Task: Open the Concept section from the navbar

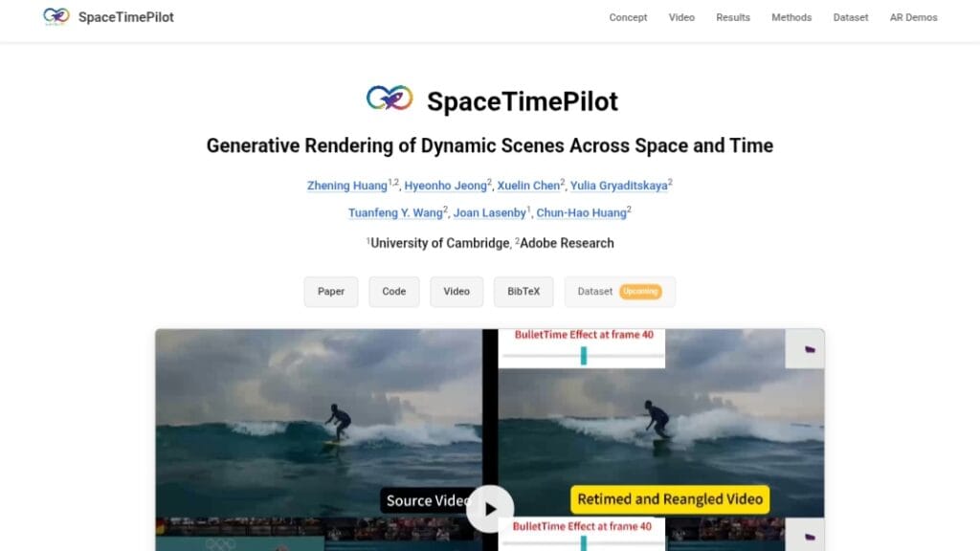Action: coord(628,17)
